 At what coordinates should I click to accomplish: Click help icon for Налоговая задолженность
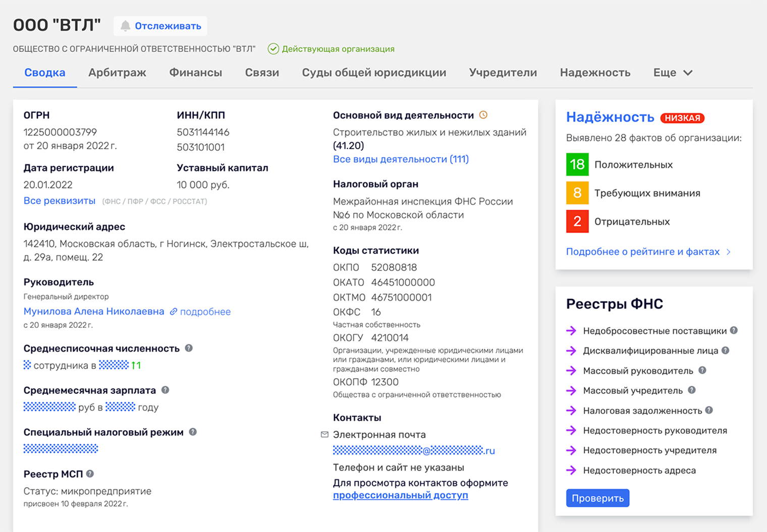pyautogui.click(x=709, y=410)
